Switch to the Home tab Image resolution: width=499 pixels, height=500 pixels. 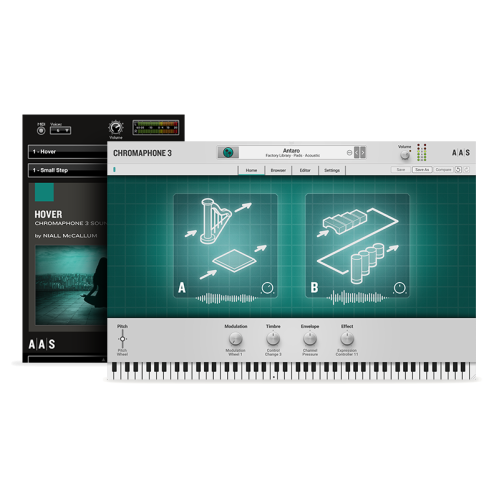pos(251,170)
